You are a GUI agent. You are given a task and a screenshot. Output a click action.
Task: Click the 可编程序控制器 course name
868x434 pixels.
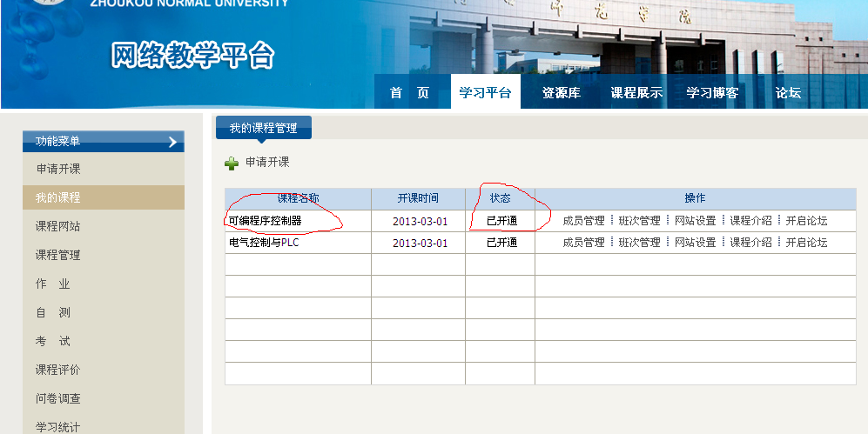[x=265, y=221]
